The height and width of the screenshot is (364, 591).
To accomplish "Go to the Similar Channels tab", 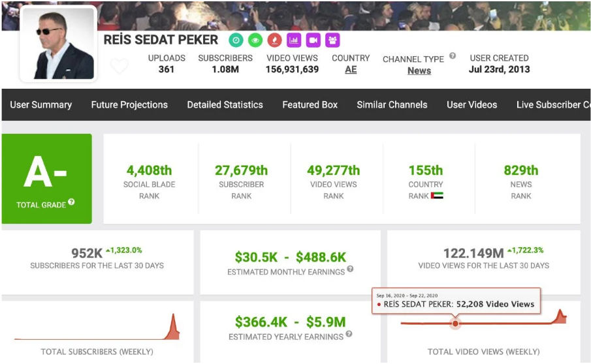I will [392, 104].
